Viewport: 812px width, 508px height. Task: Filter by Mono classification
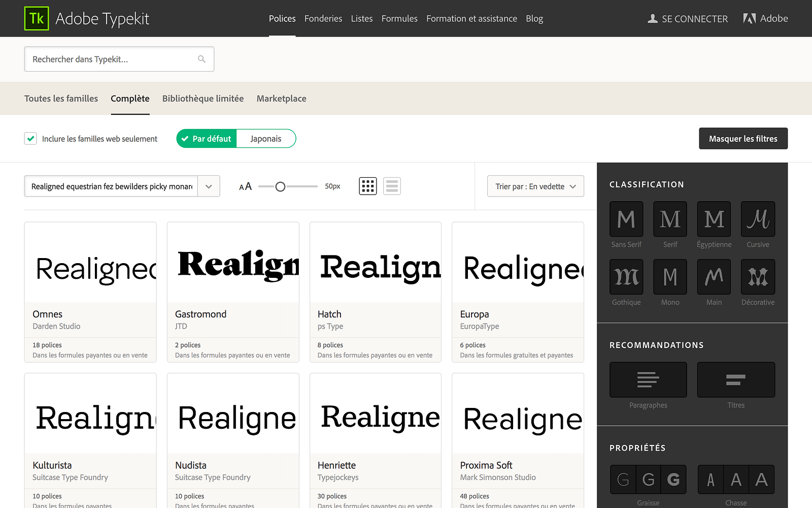[x=670, y=277]
